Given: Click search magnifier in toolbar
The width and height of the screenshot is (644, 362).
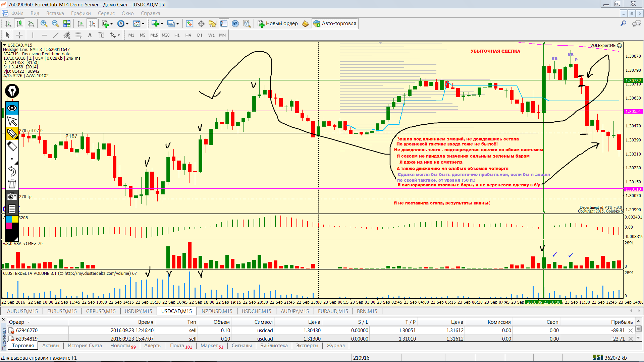Looking at the screenshot, I should [623, 23].
